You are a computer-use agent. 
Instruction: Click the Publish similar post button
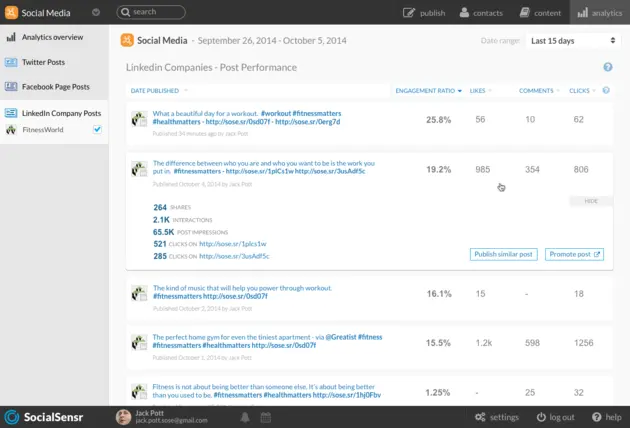pyautogui.click(x=503, y=254)
